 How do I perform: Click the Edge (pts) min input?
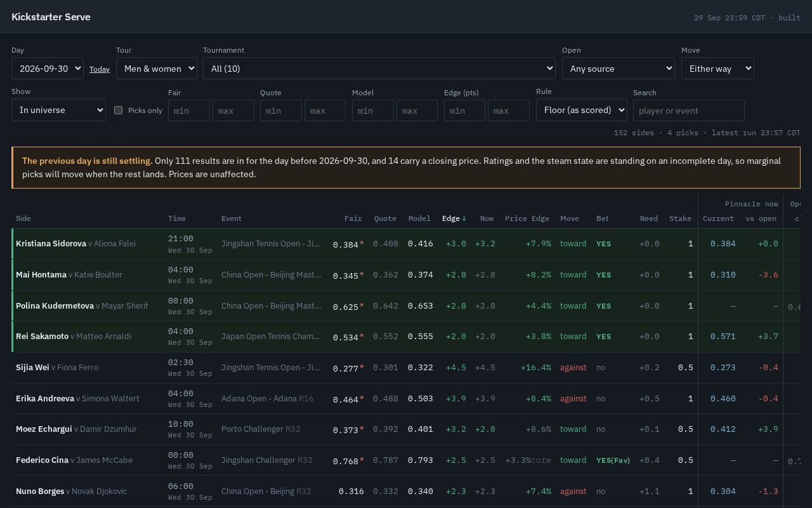(465, 110)
